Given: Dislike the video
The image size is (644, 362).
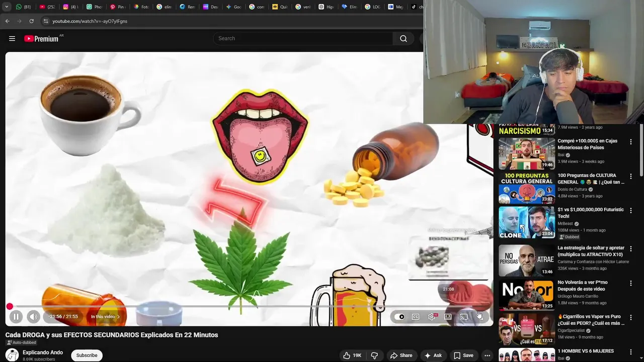Looking at the screenshot, I should tap(374, 355).
